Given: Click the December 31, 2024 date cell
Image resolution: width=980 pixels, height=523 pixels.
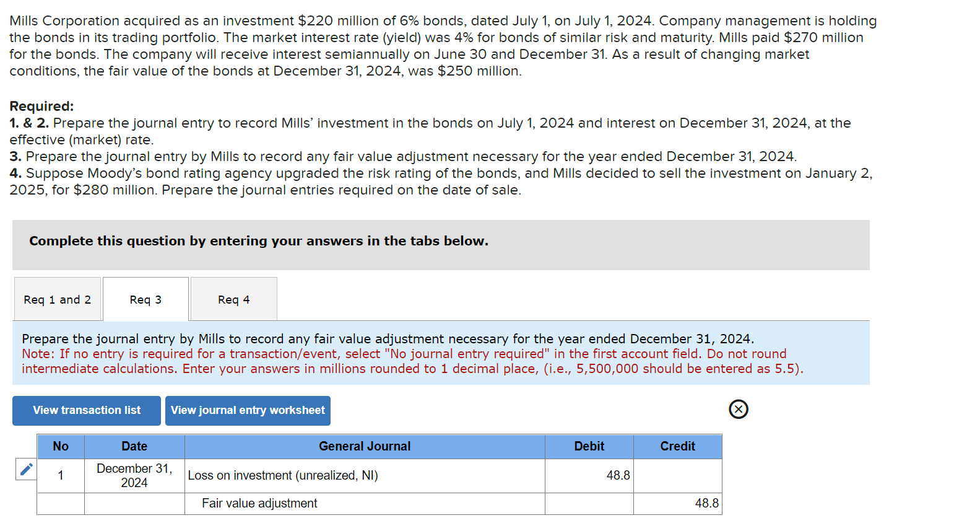Looking at the screenshot, I should (134, 475).
